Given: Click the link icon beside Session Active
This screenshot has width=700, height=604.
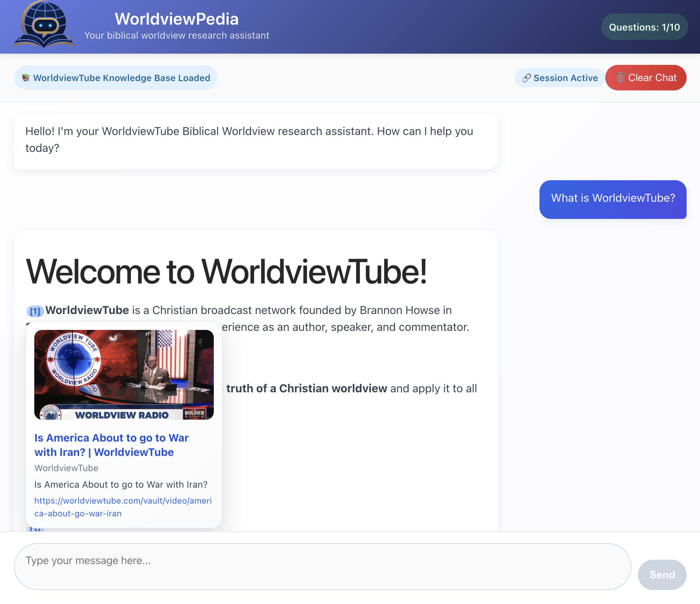Looking at the screenshot, I should point(526,78).
